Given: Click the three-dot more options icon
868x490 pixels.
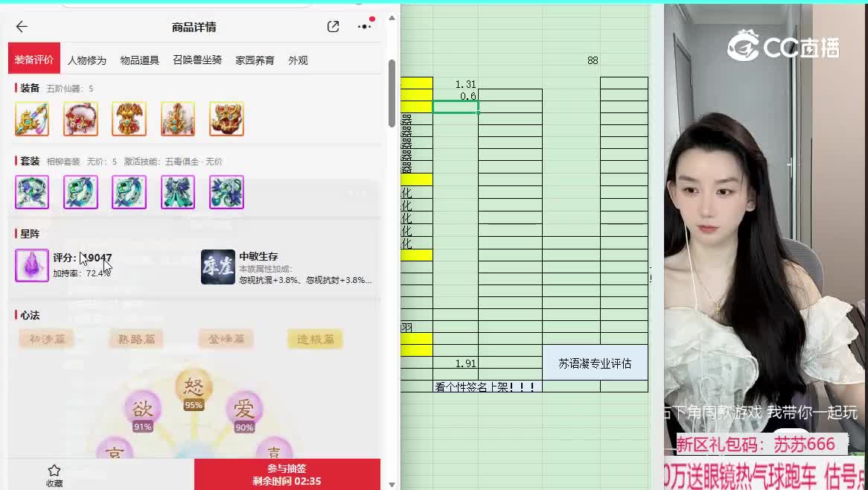Looking at the screenshot, I should 364,25.
